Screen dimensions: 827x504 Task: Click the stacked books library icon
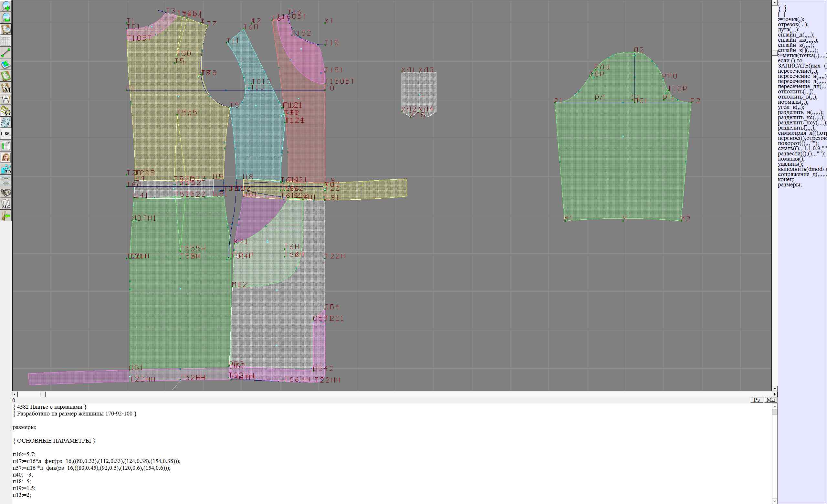tap(6, 192)
